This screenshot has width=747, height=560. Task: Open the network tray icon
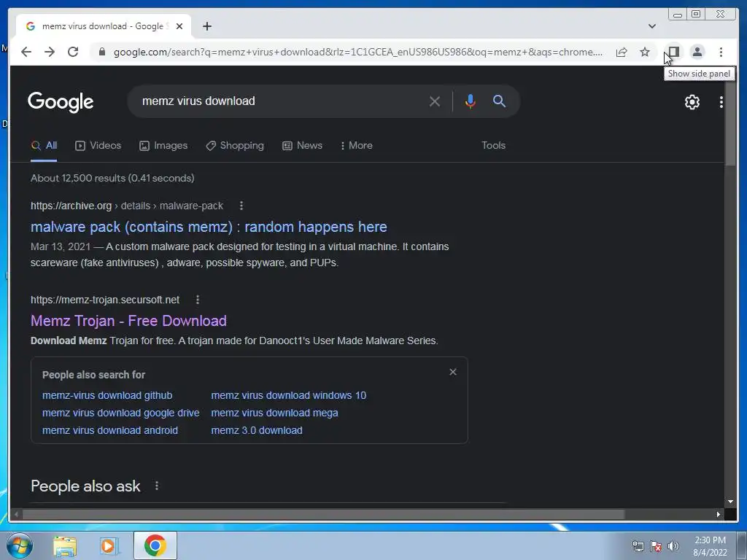click(x=638, y=546)
